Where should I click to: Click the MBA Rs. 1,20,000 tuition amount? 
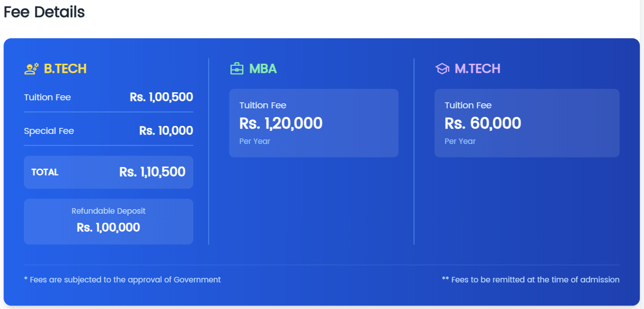pos(281,123)
